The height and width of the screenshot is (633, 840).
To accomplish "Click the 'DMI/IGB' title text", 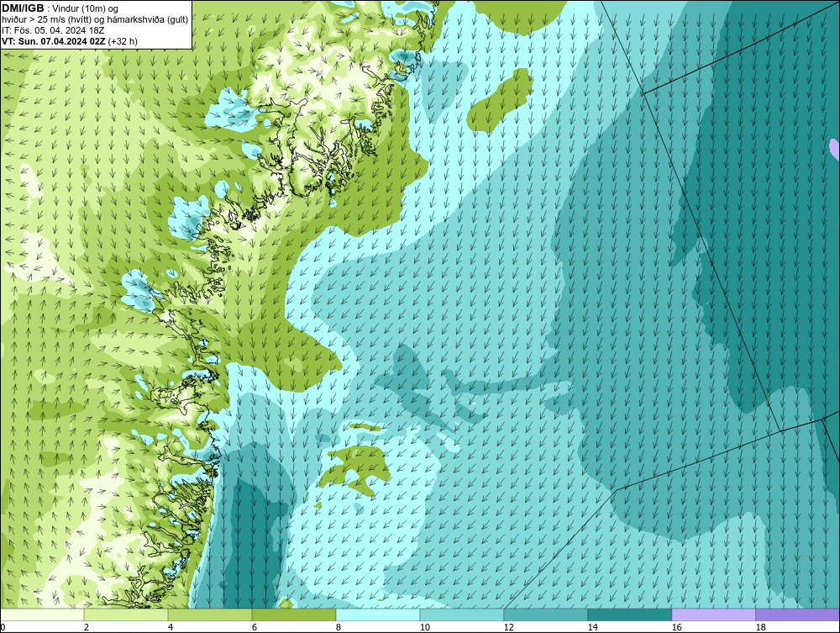I will coord(23,8).
